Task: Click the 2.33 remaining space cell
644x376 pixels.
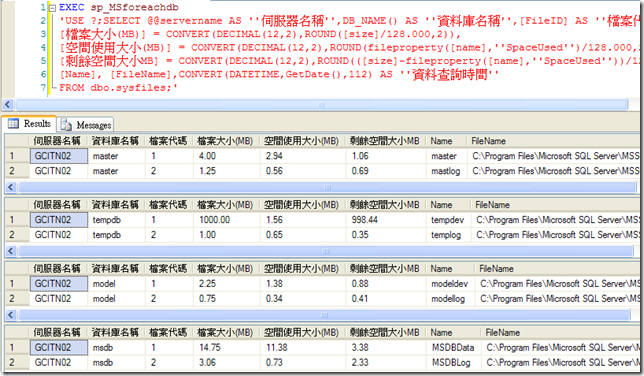Action: (x=386, y=363)
